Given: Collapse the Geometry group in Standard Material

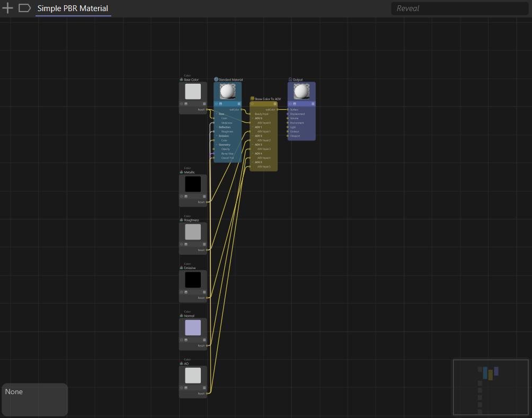Looking at the screenshot, I should [x=217, y=145].
